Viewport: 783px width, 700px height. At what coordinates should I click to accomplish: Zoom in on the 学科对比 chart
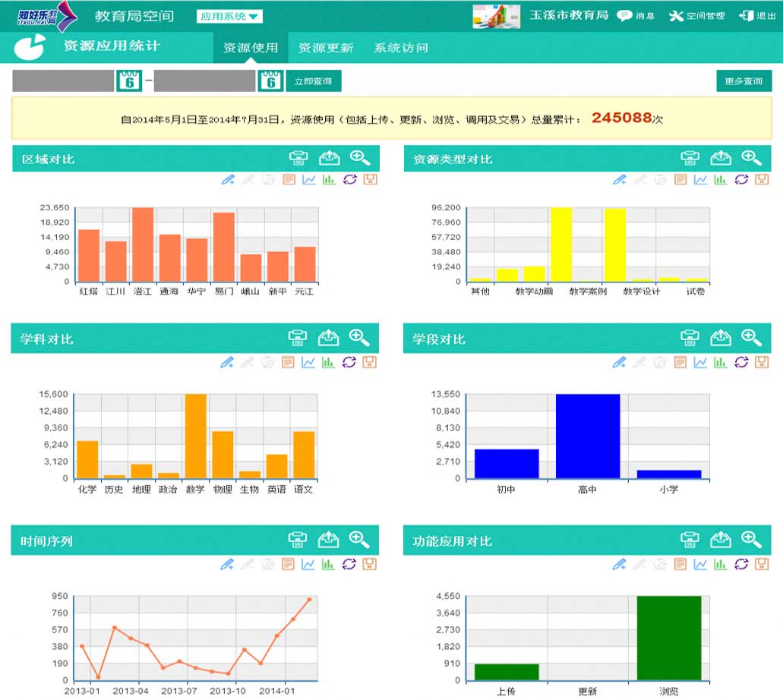pos(359,338)
